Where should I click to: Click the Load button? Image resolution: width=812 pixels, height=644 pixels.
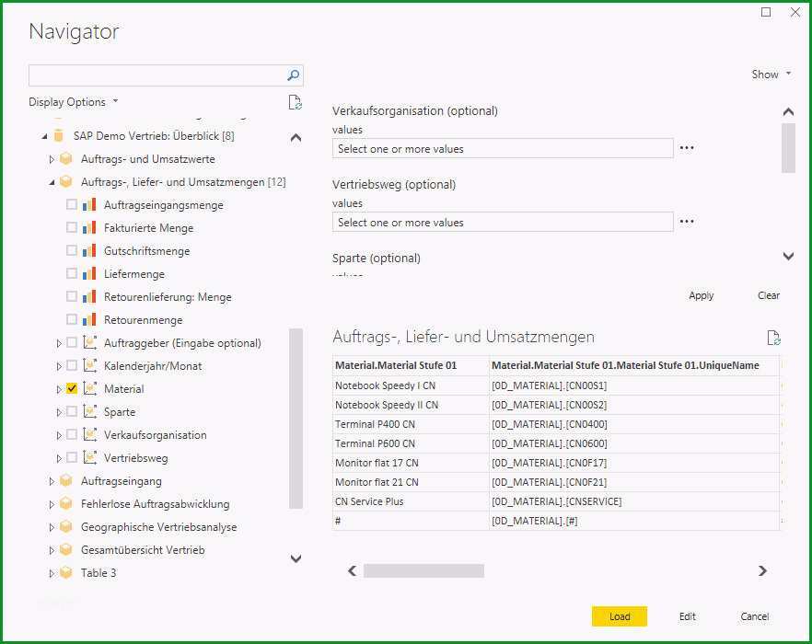620,616
